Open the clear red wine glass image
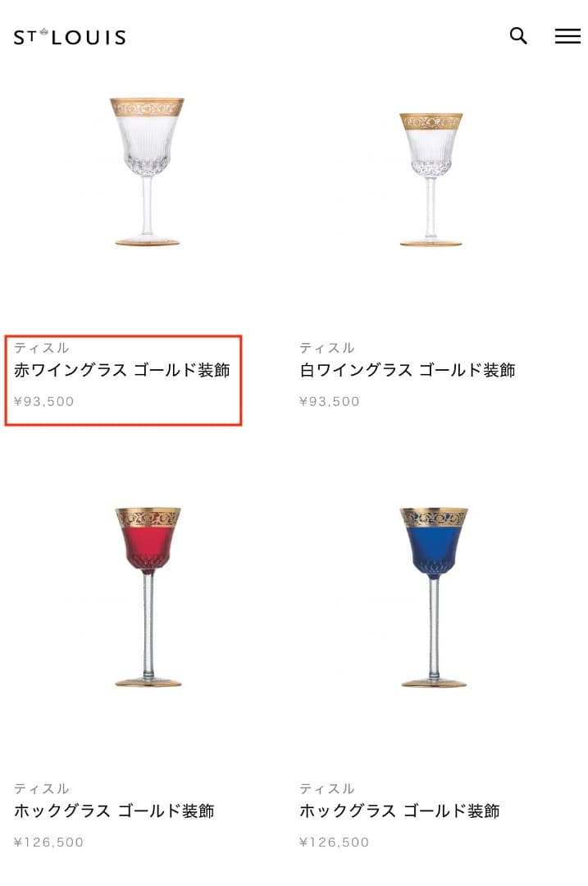Image resolution: width=588 pixels, height=886 pixels. point(148,171)
